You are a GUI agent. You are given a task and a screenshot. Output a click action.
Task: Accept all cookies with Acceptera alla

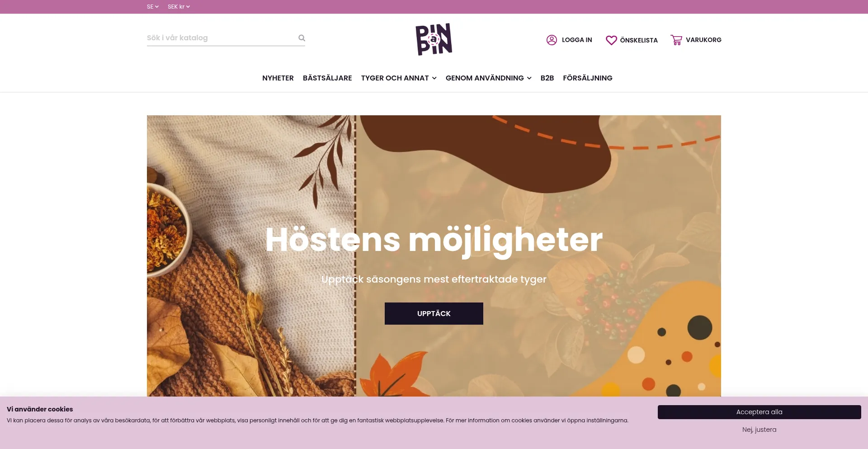[x=759, y=412]
